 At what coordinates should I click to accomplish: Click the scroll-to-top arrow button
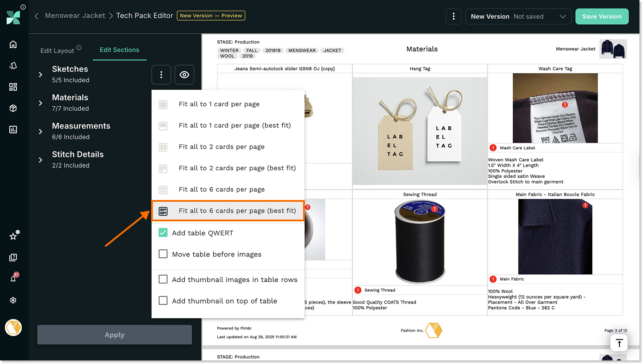(619, 343)
